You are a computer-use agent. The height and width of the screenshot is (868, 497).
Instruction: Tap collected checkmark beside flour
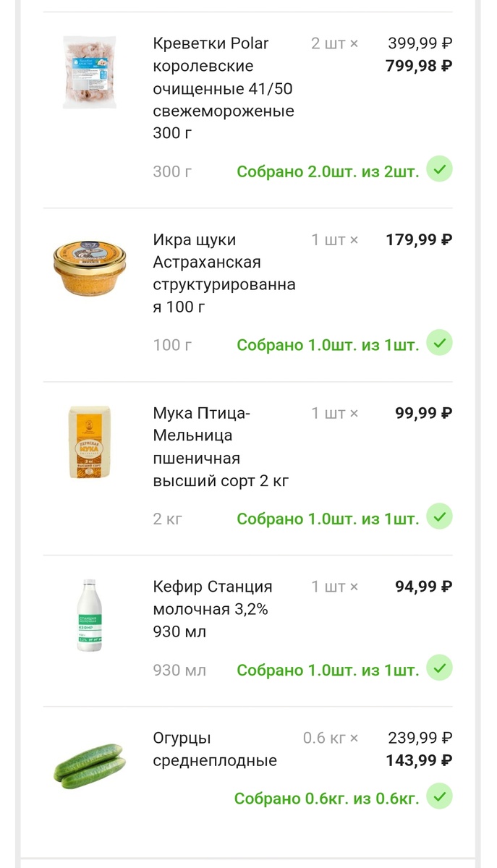439,517
